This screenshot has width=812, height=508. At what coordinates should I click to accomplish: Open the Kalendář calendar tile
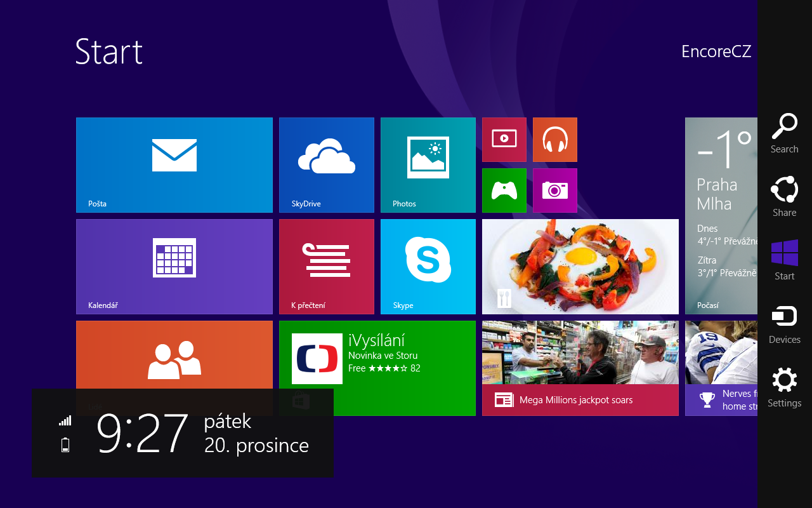point(174,267)
